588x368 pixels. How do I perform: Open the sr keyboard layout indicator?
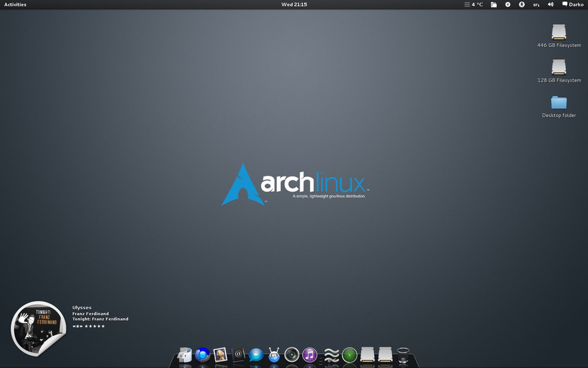(x=536, y=5)
